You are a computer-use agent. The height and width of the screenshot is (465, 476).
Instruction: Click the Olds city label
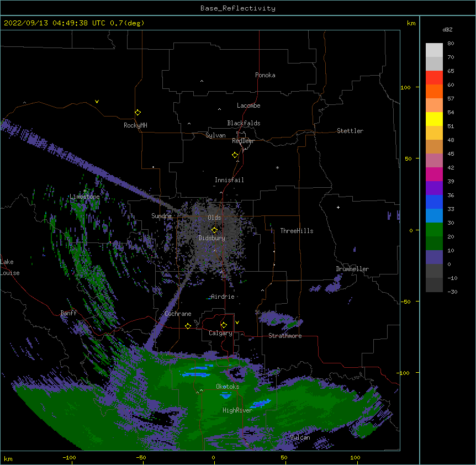pyautogui.click(x=214, y=218)
